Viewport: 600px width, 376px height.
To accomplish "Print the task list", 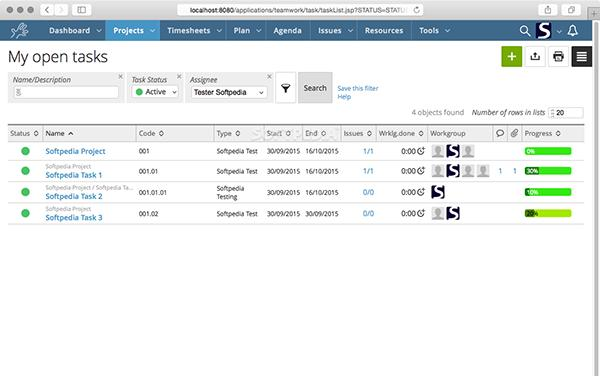I will click(x=558, y=57).
